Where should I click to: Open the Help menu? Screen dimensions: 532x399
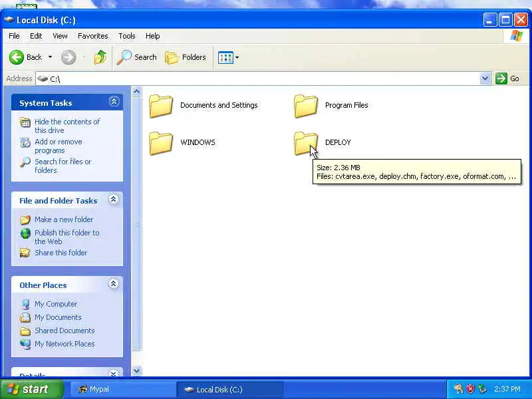153,36
